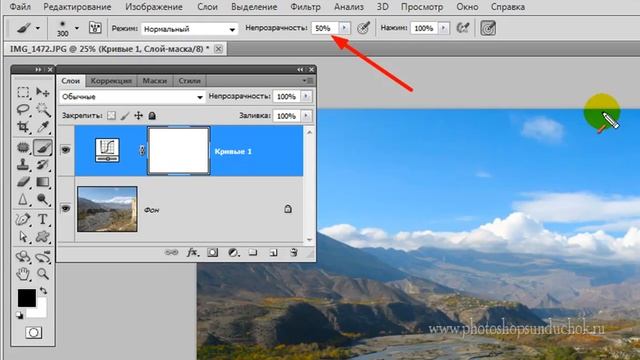Toggle Quick Mask mode
Viewport: 640px width, 360px height.
pyautogui.click(x=33, y=333)
